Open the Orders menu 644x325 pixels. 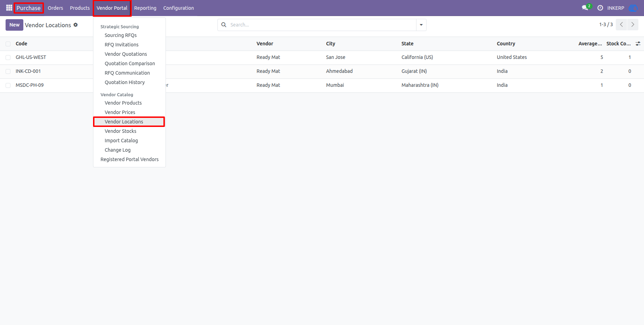click(55, 8)
